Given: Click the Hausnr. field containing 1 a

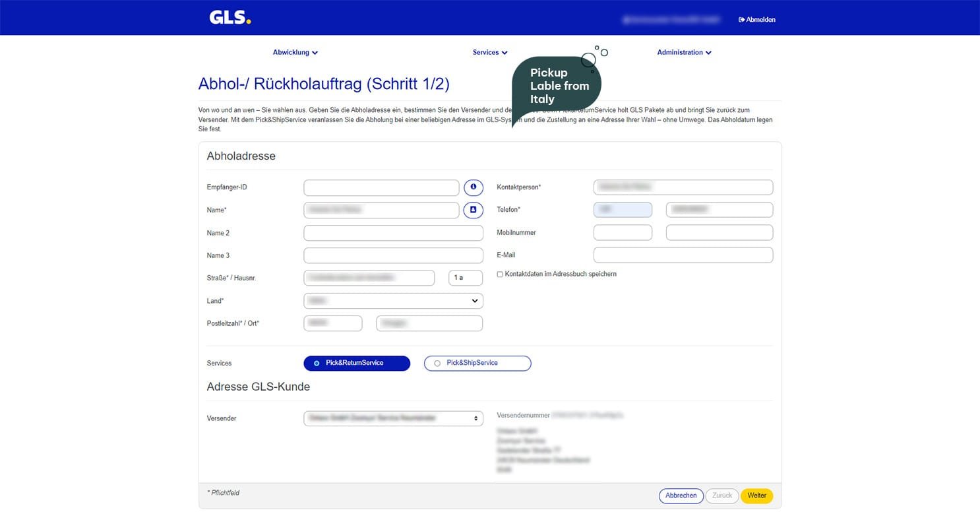Looking at the screenshot, I should click(465, 278).
